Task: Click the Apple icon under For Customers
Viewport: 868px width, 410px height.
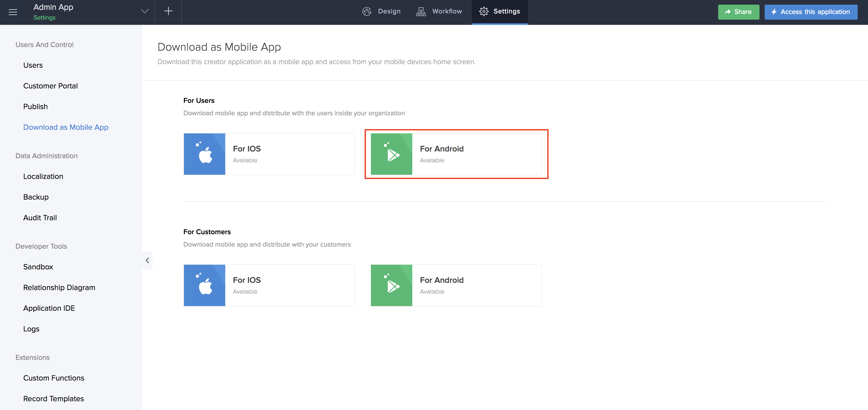Action: 205,286
